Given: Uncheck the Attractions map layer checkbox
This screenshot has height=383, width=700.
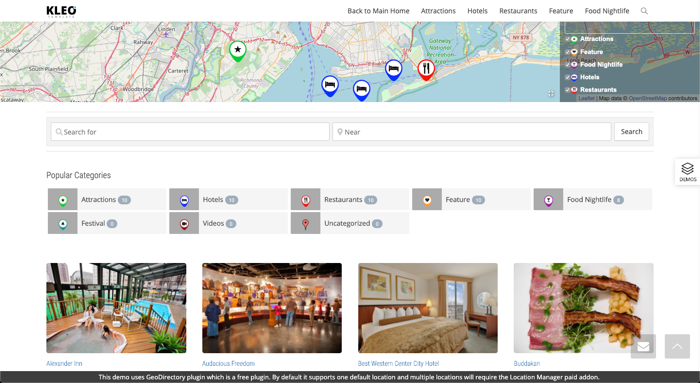Looking at the screenshot, I should point(567,39).
